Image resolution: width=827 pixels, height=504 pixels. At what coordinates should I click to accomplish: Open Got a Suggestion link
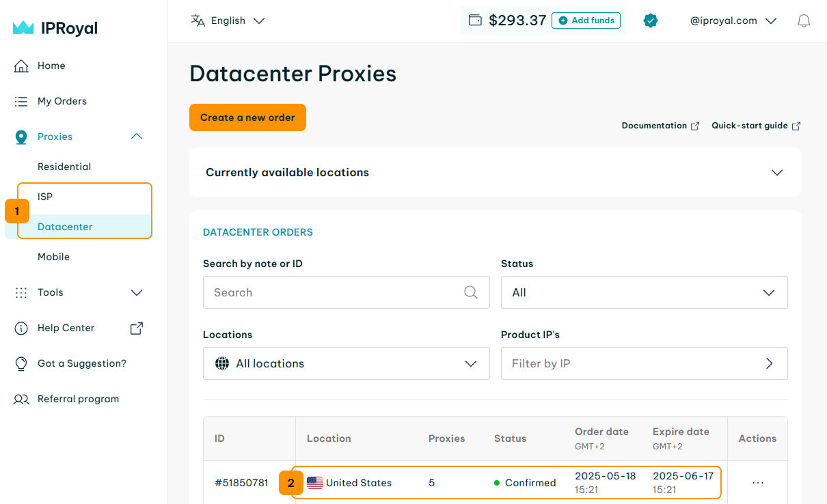coord(82,363)
